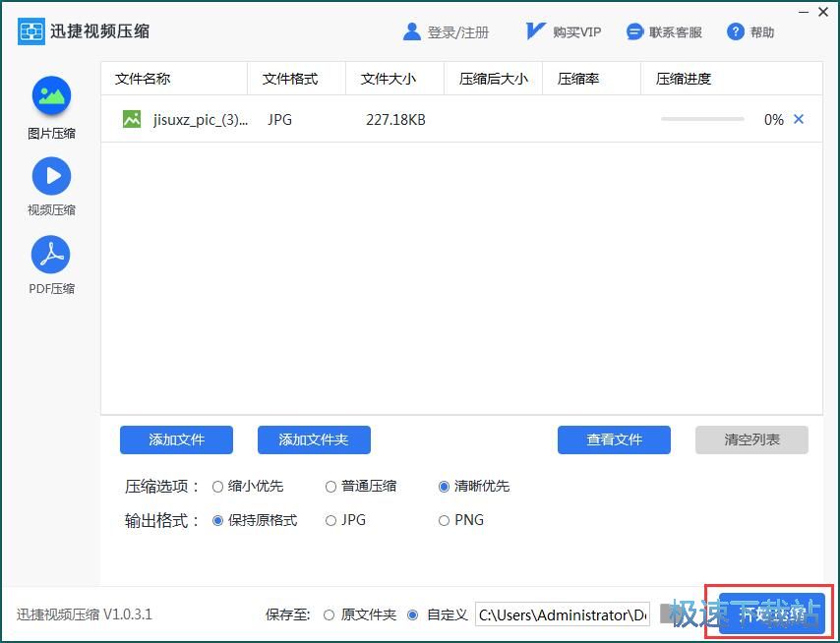This screenshot has width=840, height=643.
Task: Open the 登录/注册 link
Action: click(x=458, y=32)
